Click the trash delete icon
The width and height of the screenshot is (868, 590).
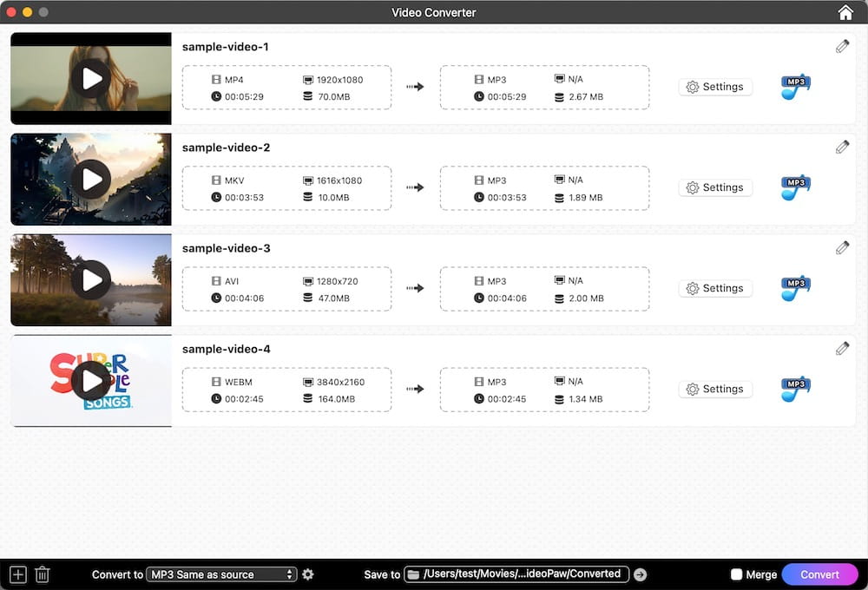click(42, 574)
